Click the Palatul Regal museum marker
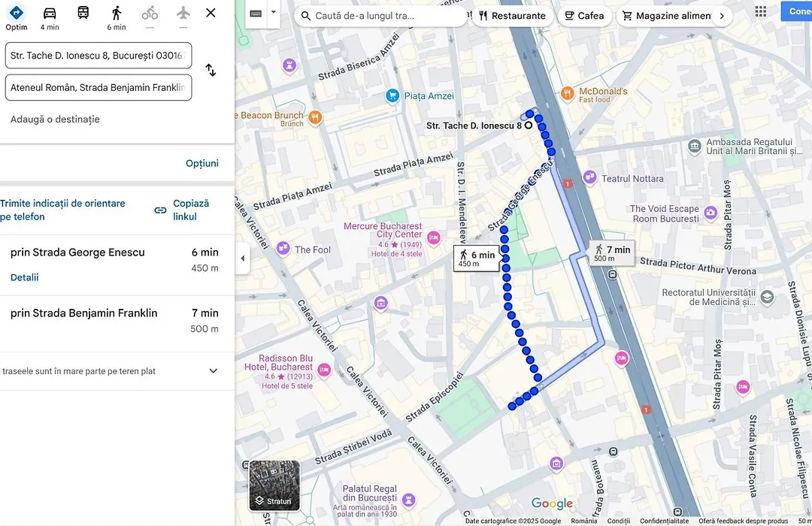This screenshot has height=526, width=812. click(408, 500)
